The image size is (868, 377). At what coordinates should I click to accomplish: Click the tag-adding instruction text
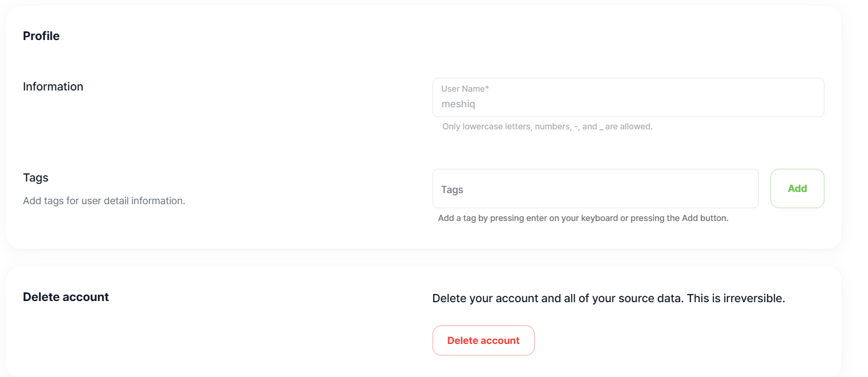point(584,217)
